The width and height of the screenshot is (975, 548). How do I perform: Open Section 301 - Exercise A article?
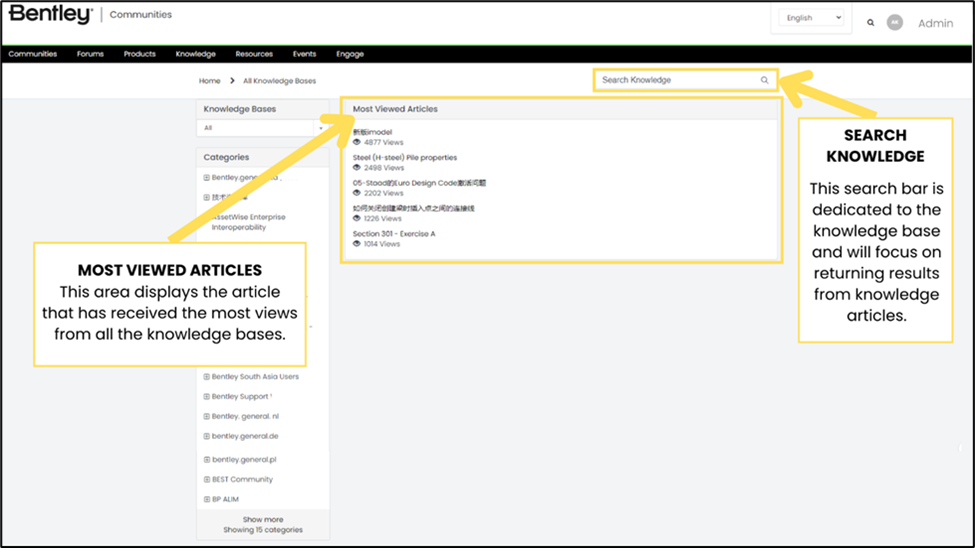point(394,234)
